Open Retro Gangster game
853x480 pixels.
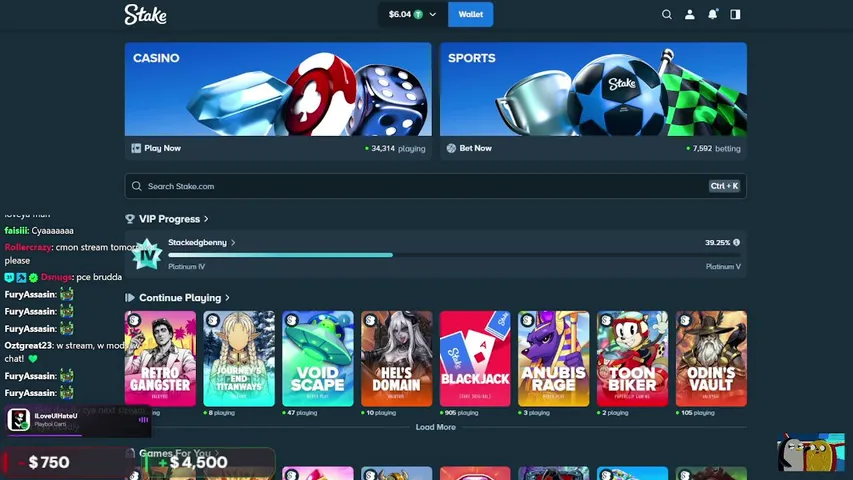160,359
